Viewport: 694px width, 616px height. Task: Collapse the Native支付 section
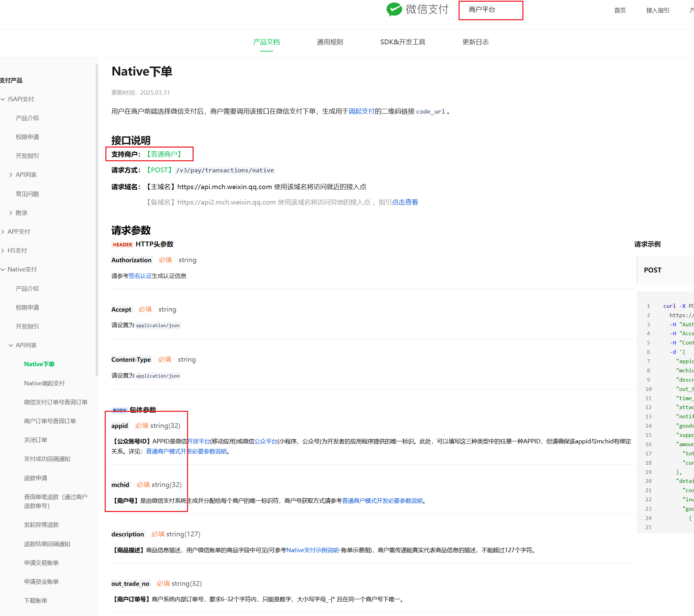click(3, 269)
